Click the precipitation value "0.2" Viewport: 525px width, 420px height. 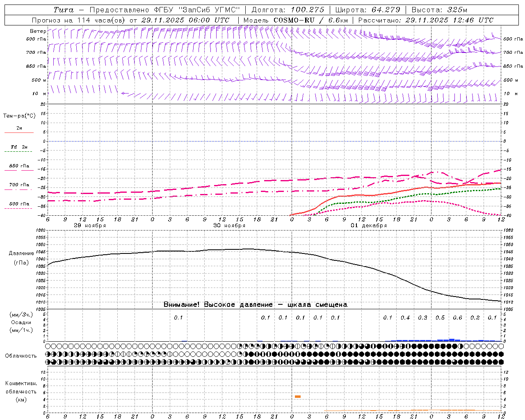pyautogui.click(x=475, y=317)
